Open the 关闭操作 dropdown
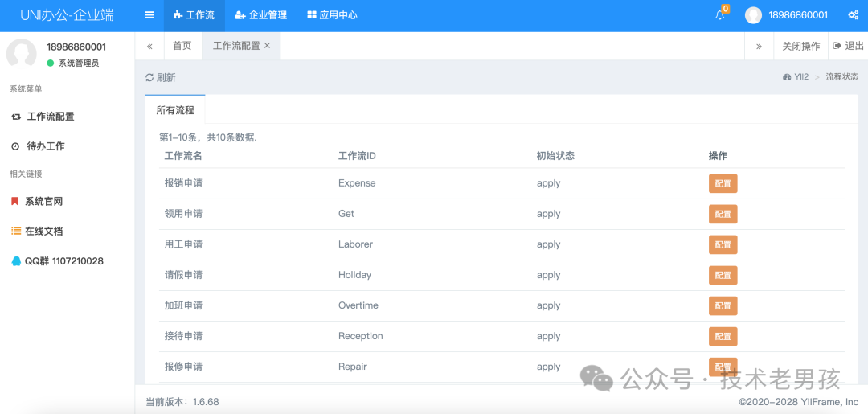This screenshot has height=414, width=868. click(x=800, y=47)
